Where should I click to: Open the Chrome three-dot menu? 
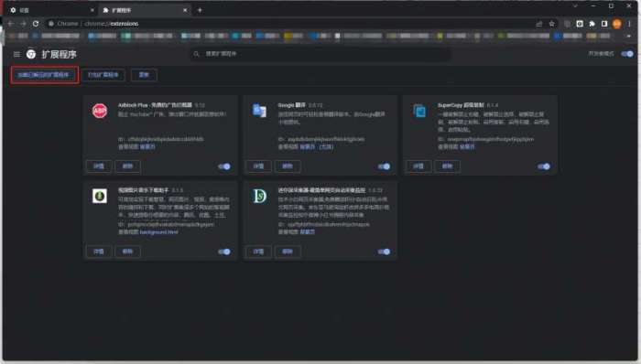point(630,24)
